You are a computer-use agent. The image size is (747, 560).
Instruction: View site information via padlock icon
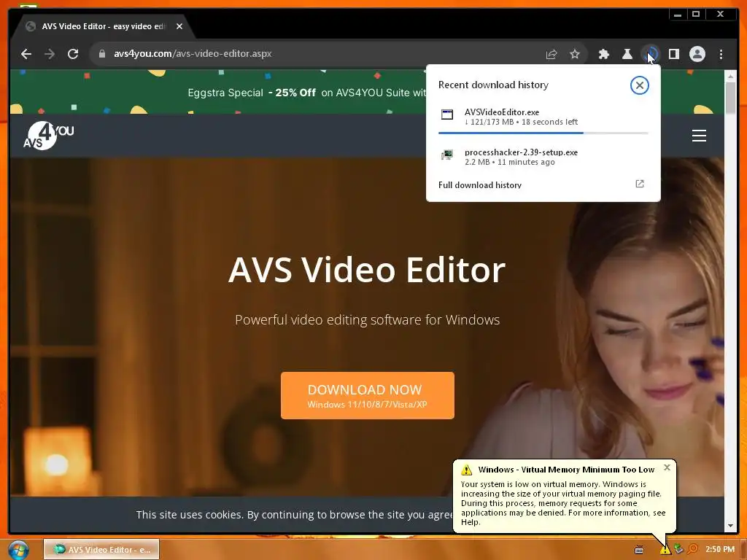pos(101,54)
